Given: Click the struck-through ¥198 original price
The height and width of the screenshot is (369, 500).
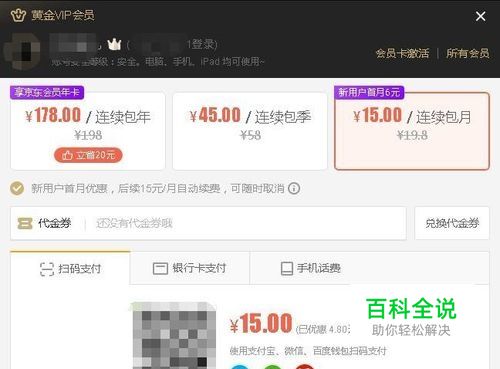Looking at the screenshot, I should tap(88, 136).
